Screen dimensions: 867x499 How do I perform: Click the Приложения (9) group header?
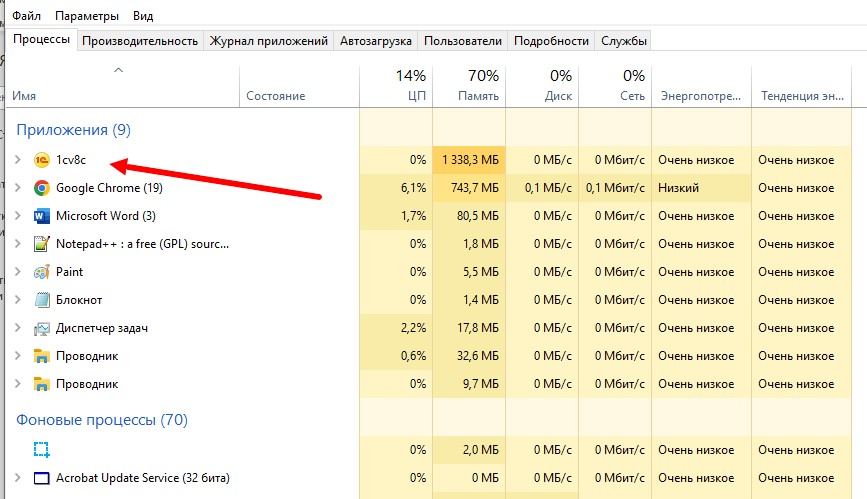coord(73,130)
